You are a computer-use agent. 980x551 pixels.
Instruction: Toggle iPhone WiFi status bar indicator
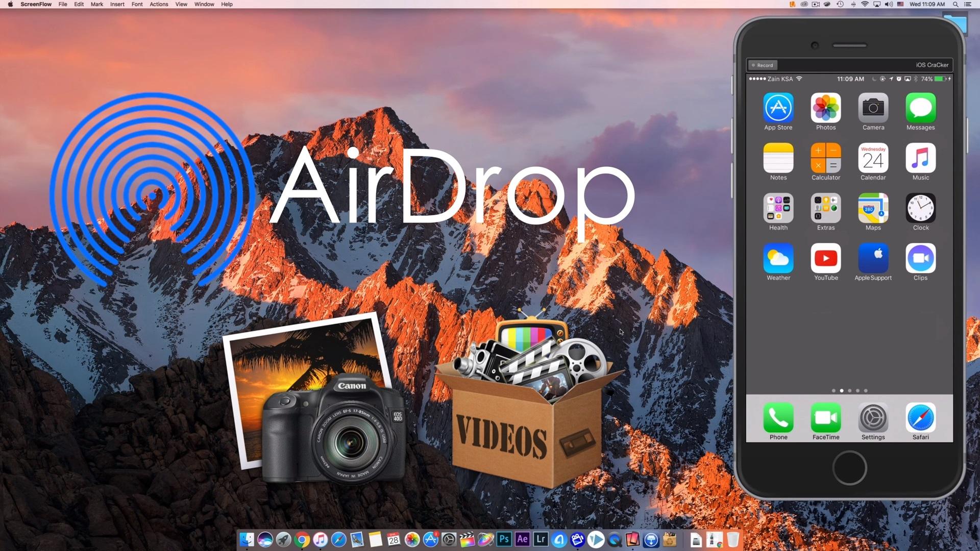799,79
